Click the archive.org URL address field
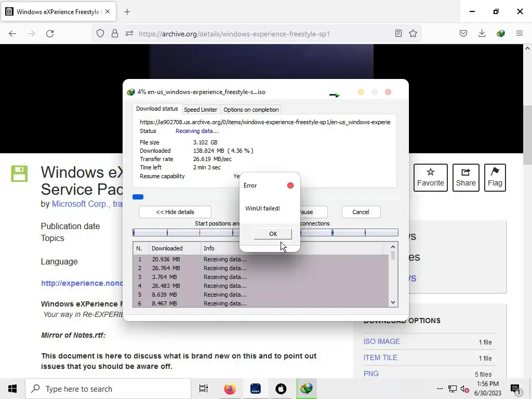The height and width of the screenshot is (399, 532). coord(234,34)
